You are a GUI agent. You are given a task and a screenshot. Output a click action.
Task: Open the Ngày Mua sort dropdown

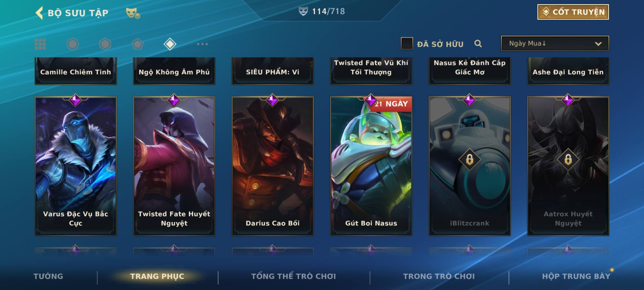[555, 43]
